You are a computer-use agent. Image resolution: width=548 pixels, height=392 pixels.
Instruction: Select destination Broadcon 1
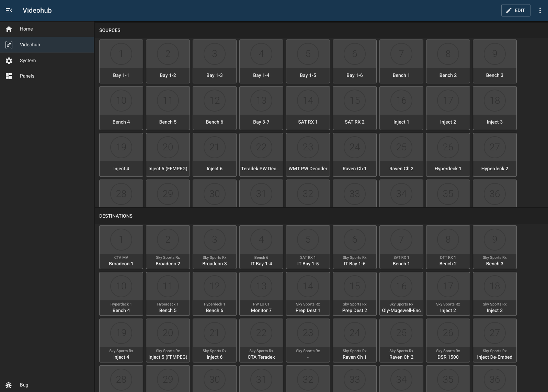pyautogui.click(x=121, y=247)
